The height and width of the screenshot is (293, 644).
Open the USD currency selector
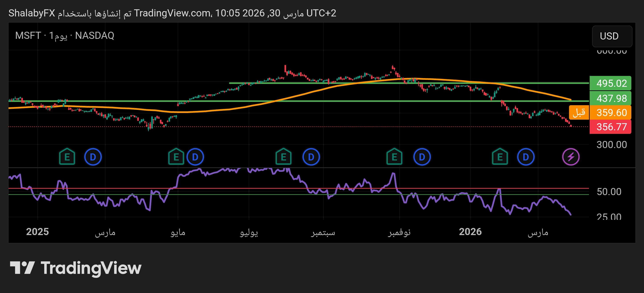tap(612, 36)
